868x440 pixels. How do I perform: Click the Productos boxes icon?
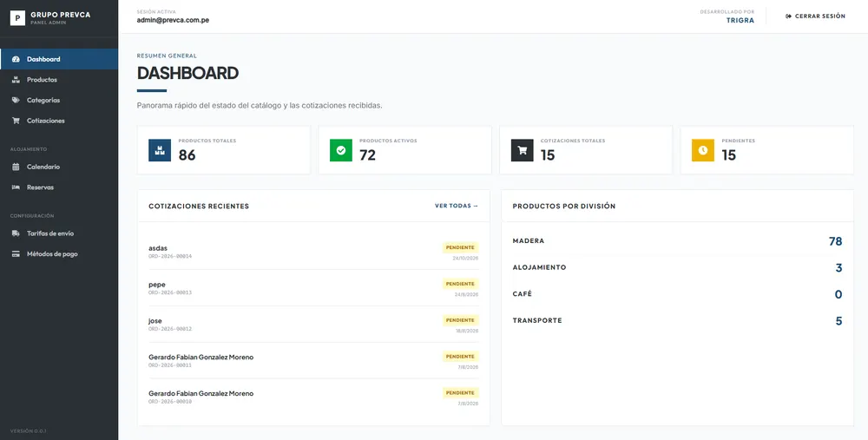point(16,80)
